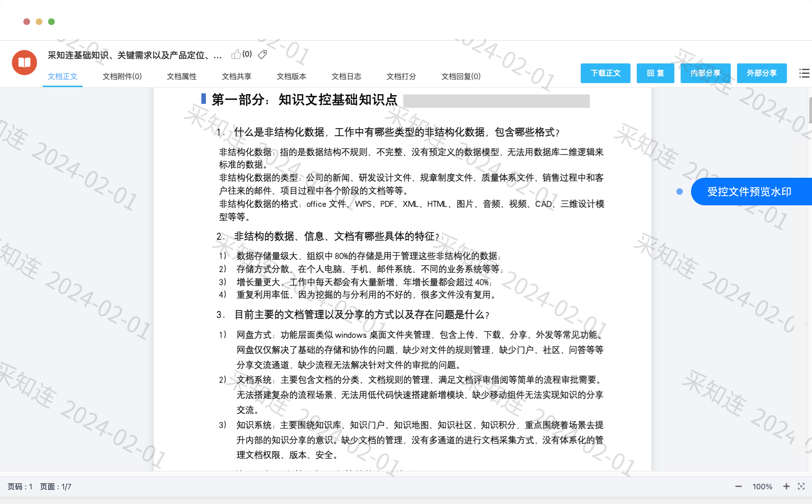
Task: Click the 下载正文 button
Action: [x=605, y=73]
